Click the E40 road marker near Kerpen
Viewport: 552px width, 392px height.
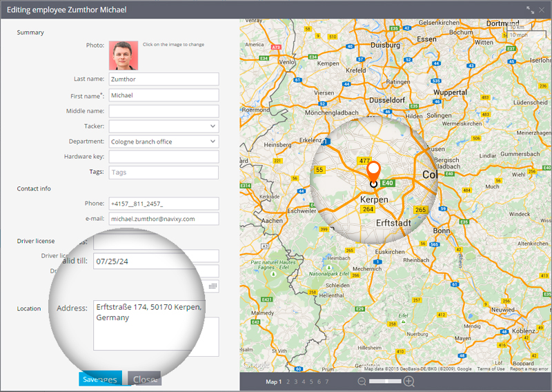(387, 183)
